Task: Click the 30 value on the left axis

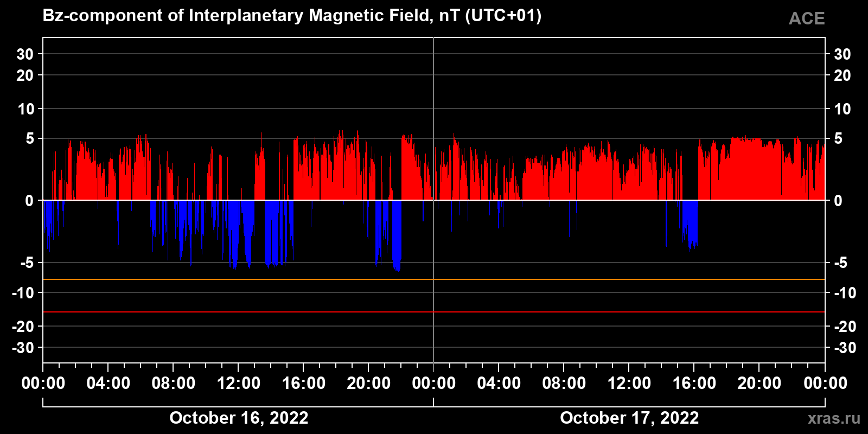Action: tap(25, 54)
